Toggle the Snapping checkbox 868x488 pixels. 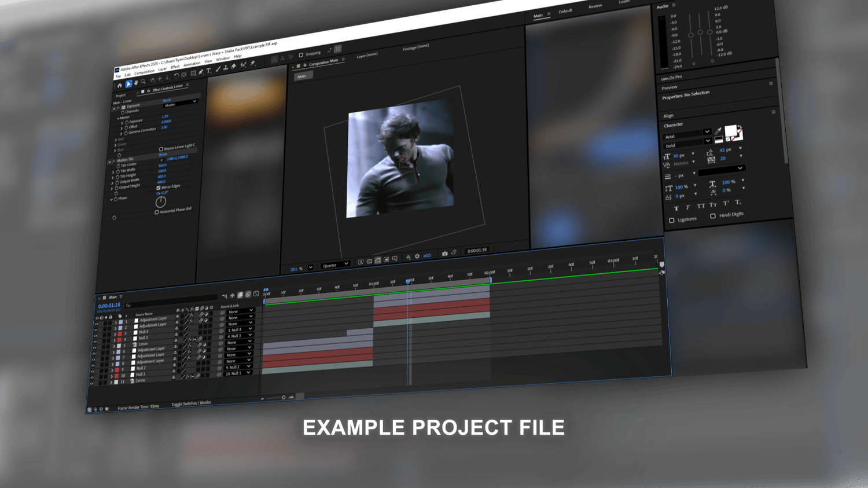[301, 55]
